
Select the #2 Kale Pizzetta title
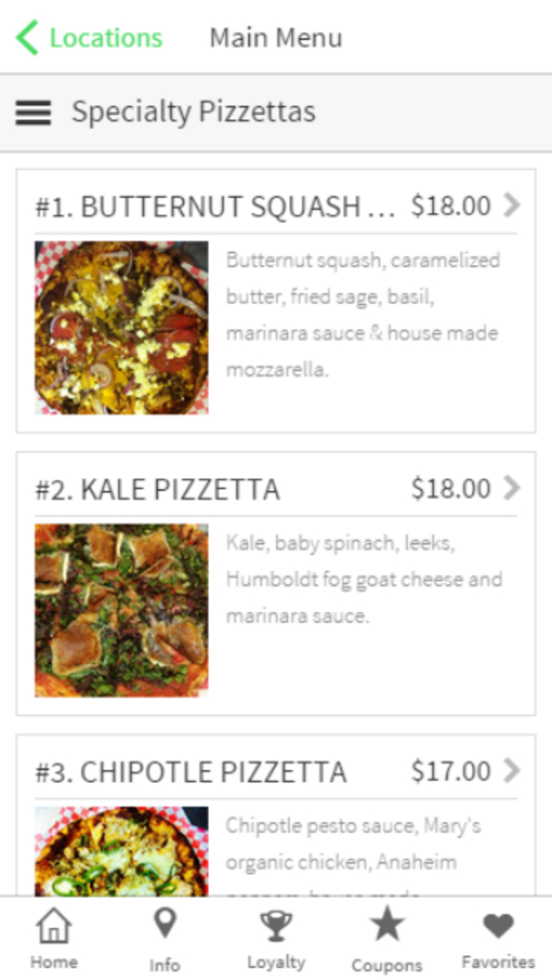coord(157,489)
